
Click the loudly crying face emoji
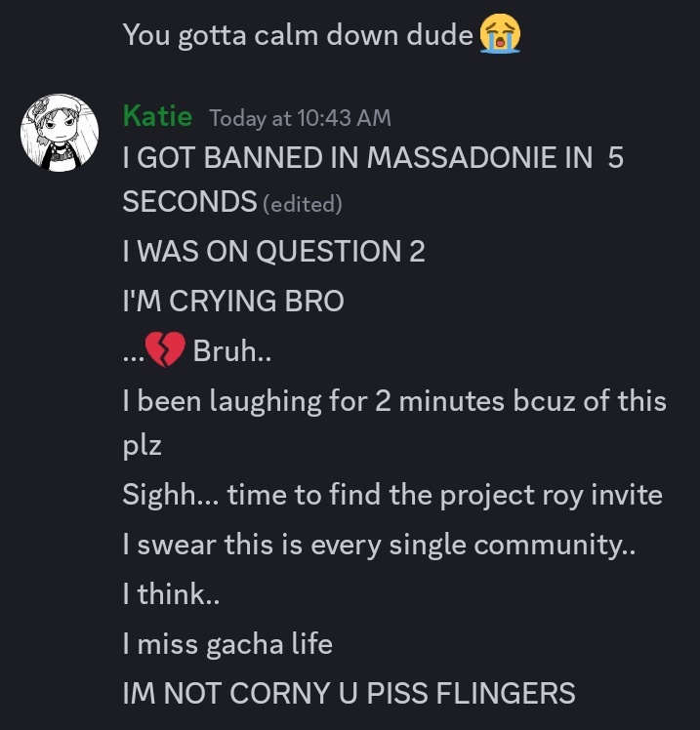coord(500,34)
